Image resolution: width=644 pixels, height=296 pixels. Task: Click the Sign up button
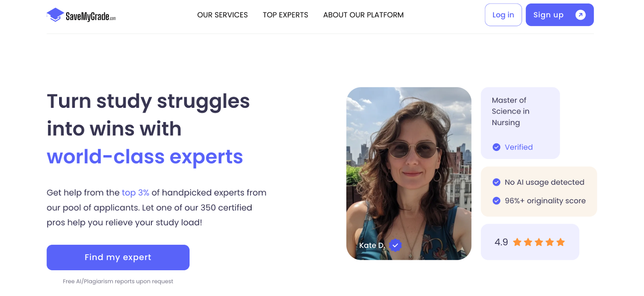pos(559,15)
